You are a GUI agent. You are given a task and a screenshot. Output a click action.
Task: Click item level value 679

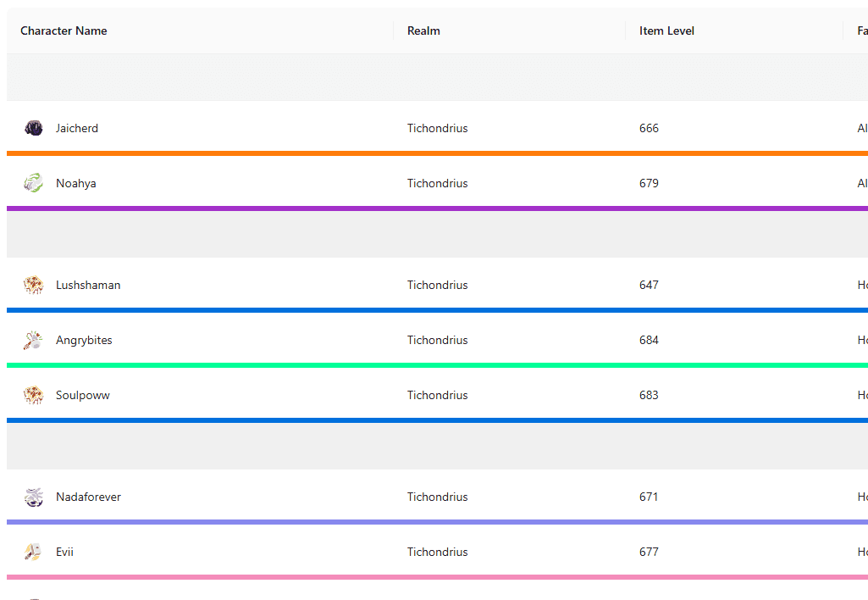pyautogui.click(x=649, y=183)
